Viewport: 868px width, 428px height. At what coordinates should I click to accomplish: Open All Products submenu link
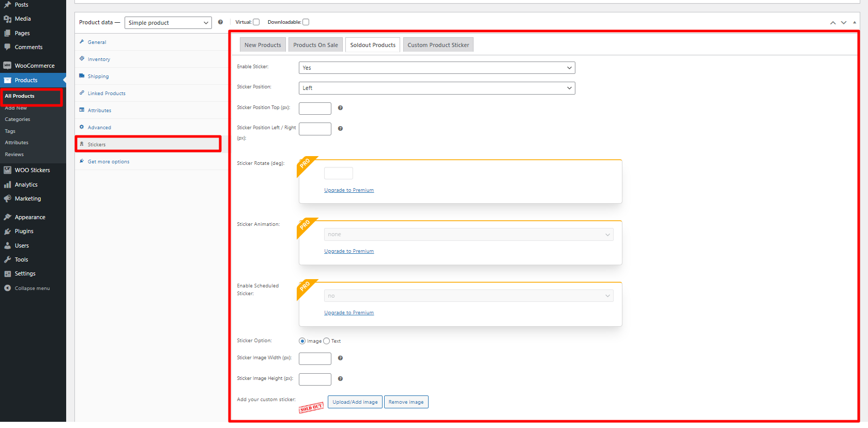(20, 96)
